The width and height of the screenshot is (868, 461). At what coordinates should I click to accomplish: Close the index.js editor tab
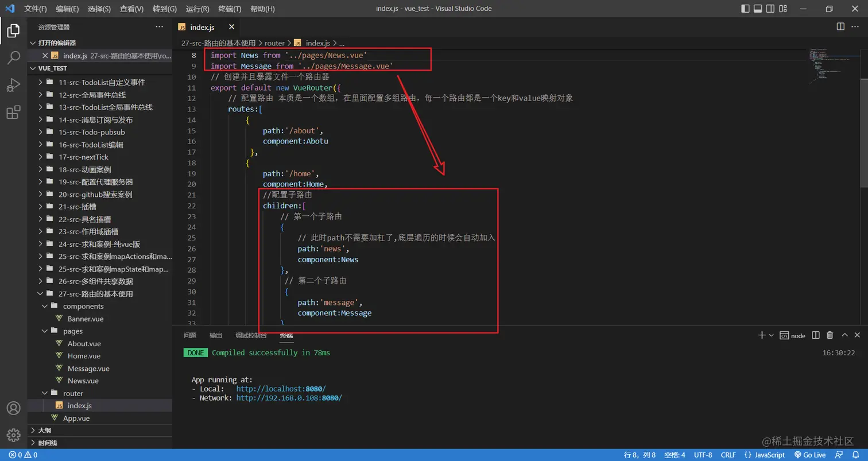[x=232, y=27]
